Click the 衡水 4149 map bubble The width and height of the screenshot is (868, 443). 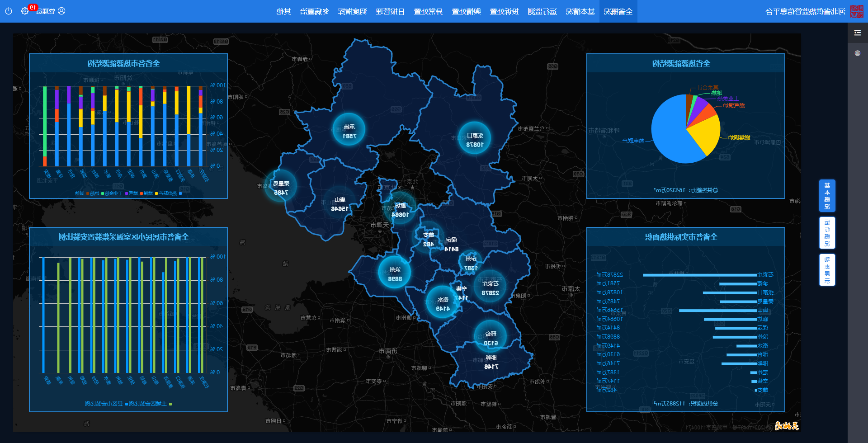point(443,302)
